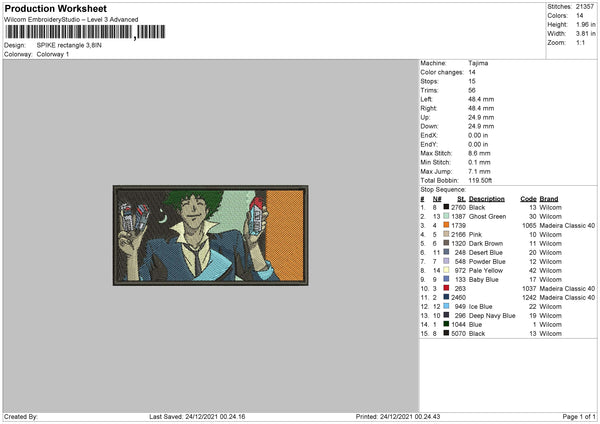Select the Ice Blue color swatch

coord(446,306)
